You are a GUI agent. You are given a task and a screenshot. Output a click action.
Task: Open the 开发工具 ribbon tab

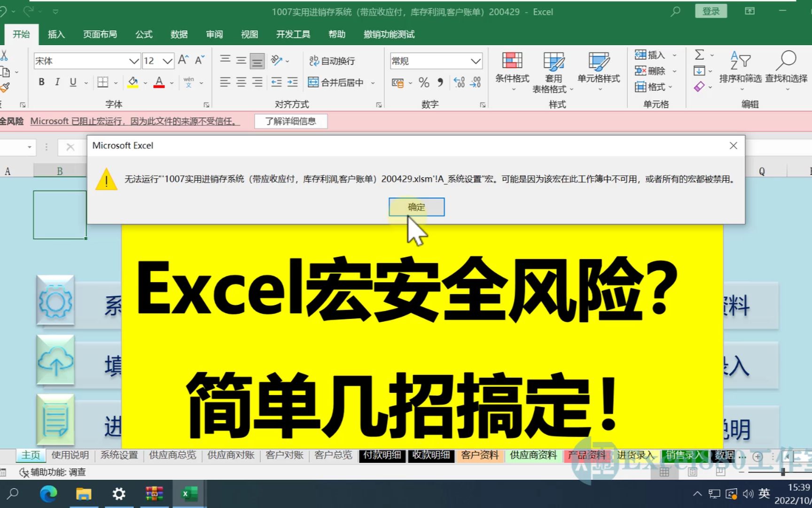[x=293, y=34]
